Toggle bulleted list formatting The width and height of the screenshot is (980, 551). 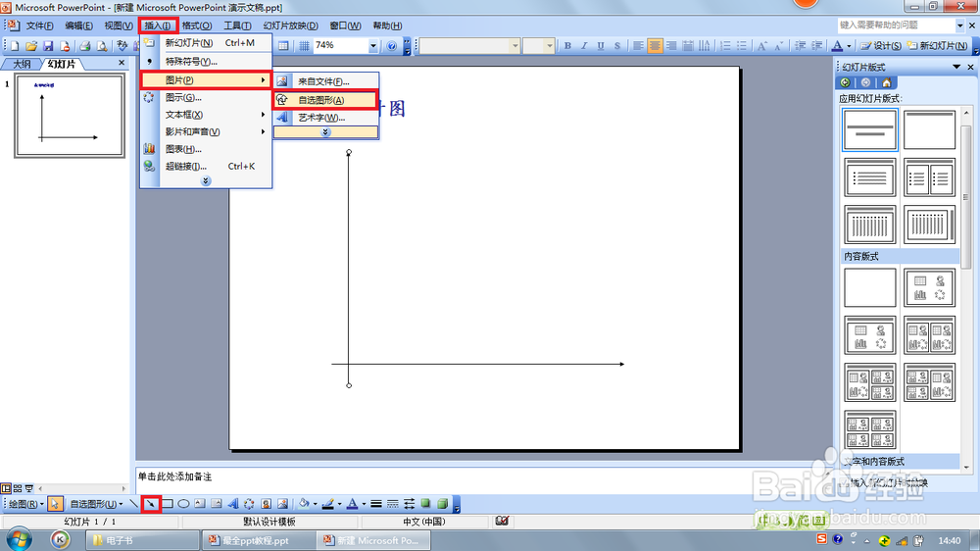741,46
